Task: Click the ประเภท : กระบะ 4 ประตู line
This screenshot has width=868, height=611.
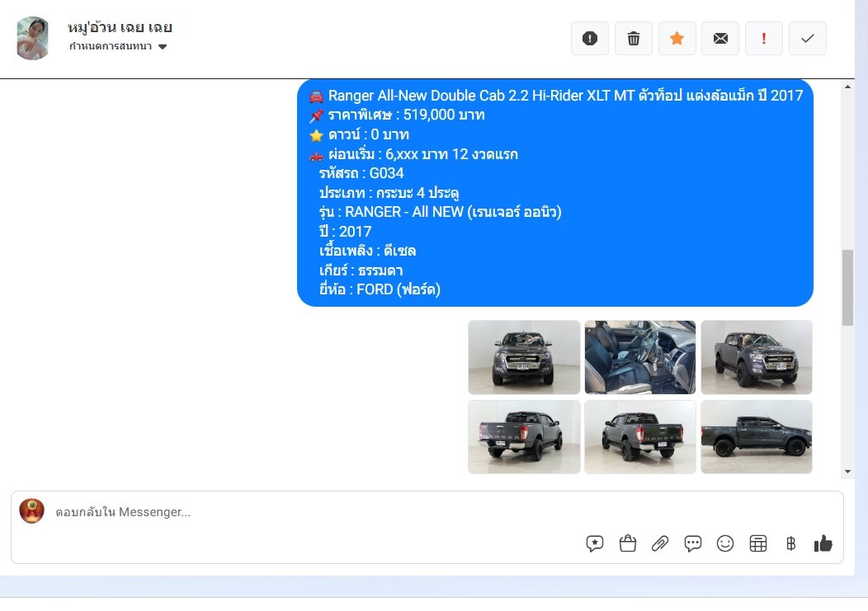Action: click(389, 193)
